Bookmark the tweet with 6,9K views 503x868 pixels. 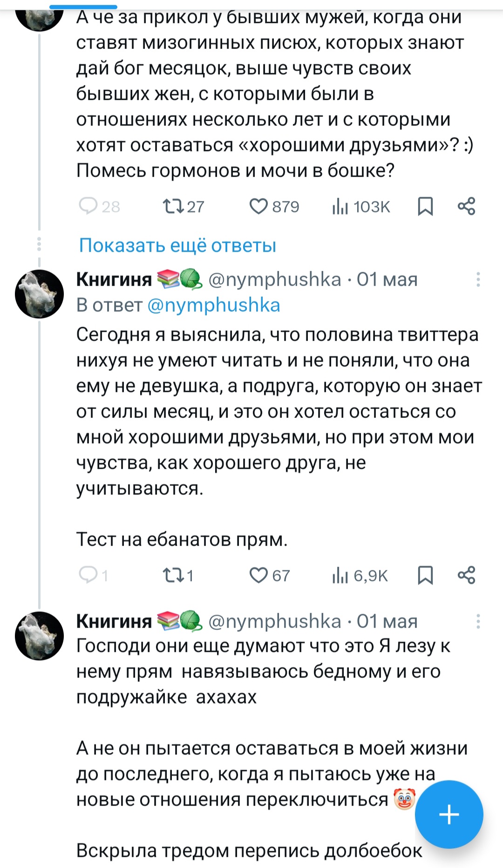[425, 575]
